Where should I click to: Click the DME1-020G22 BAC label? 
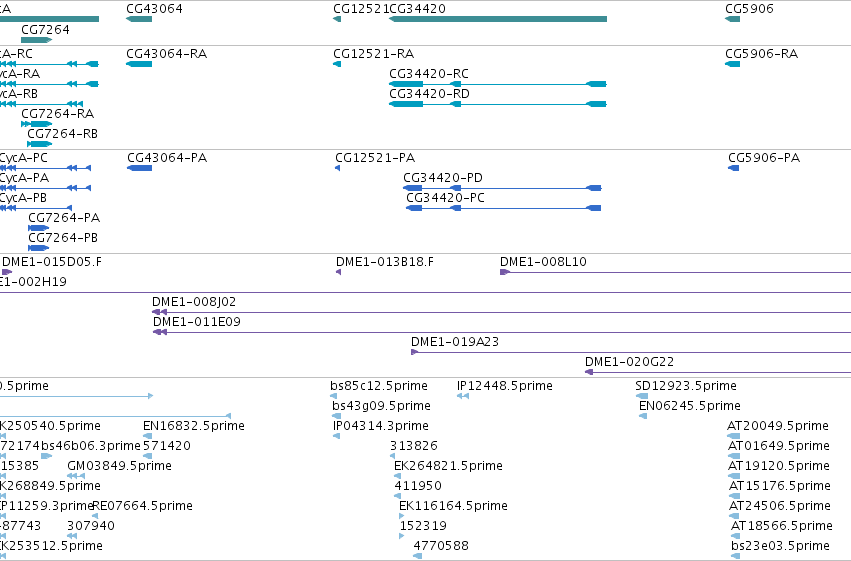point(630,362)
